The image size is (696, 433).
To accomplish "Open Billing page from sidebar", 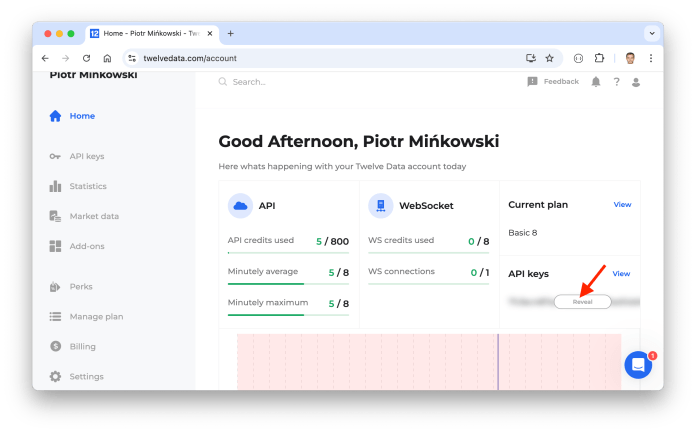I will click(83, 346).
